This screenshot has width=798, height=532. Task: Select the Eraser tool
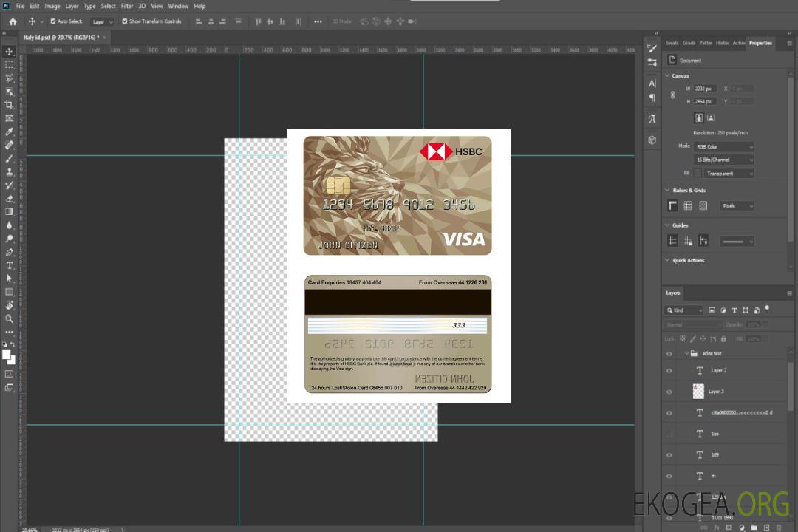coord(9,199)
